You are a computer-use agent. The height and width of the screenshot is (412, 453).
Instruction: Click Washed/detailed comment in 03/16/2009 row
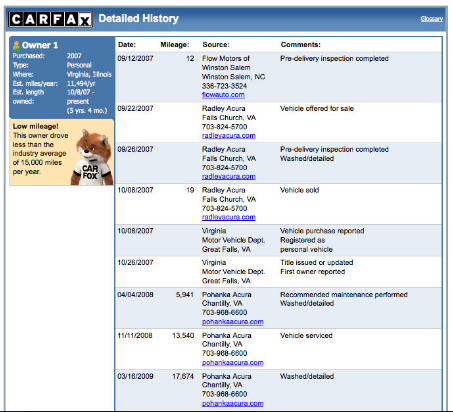tap(307, 376)
